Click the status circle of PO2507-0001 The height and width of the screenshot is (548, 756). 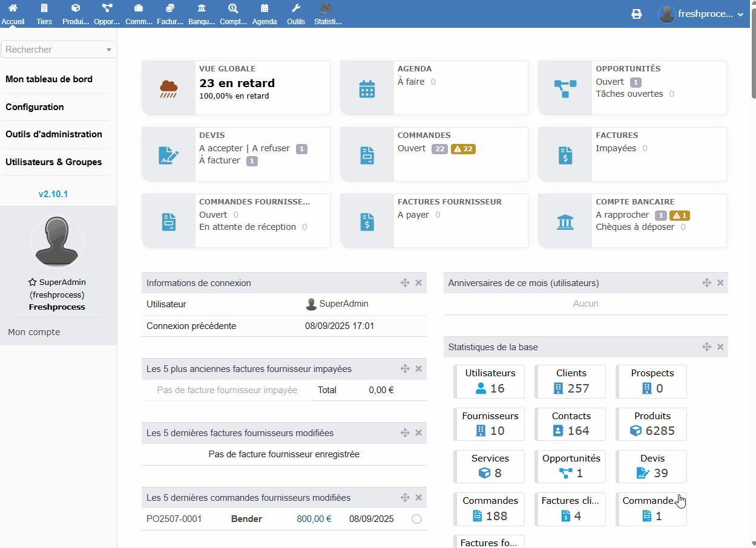click(416, 519)
